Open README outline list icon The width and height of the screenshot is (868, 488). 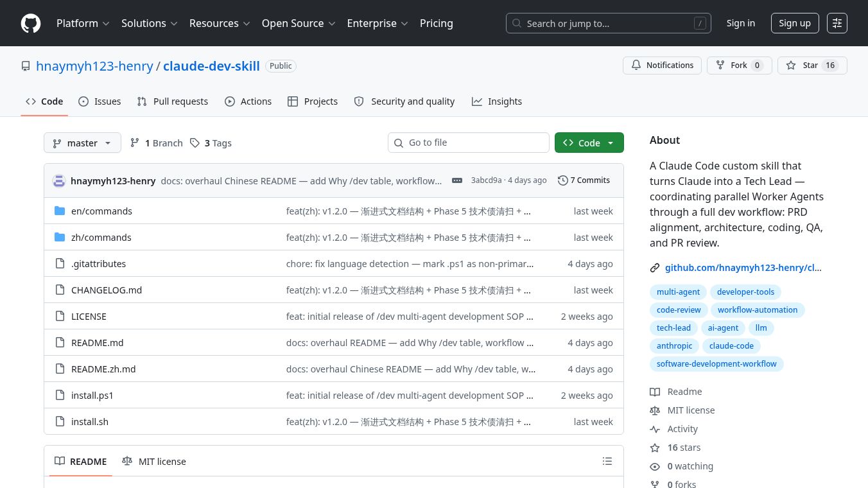[x=607, y=461]
